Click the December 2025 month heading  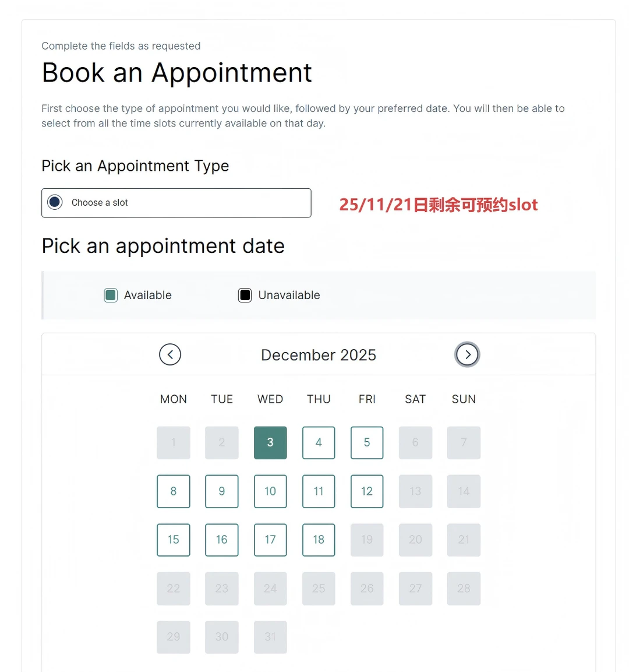(x=319, y=355)
